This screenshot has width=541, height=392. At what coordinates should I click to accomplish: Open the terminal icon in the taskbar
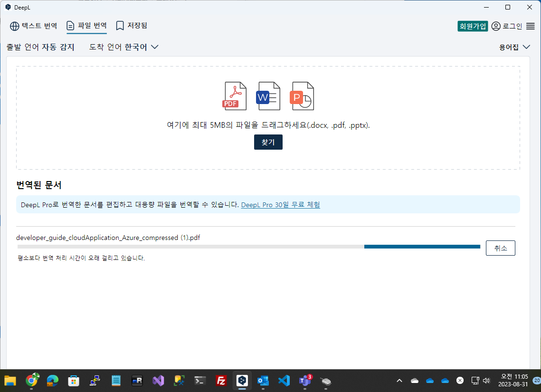200,381
